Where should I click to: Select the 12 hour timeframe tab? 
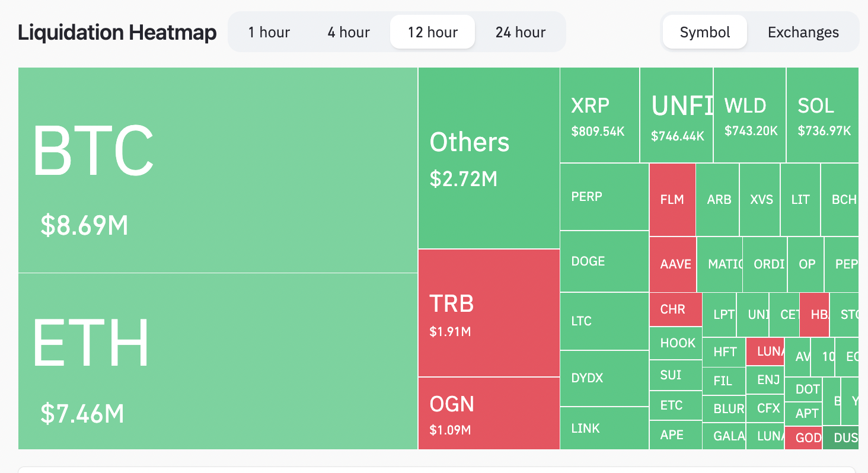pos(432,32)
